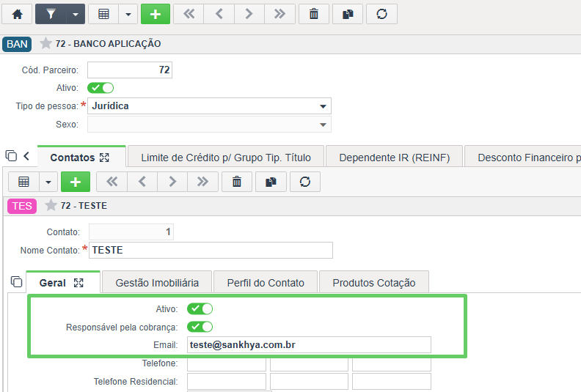
Task: Jump to first contact record
Action: click(112, 182)
